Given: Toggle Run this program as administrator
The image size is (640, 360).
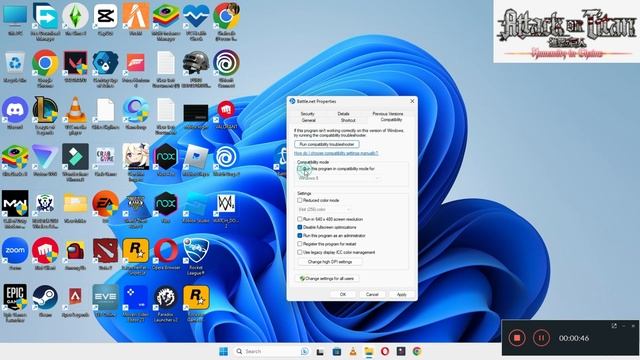Looking at the screenshot, I should [300, 236].
